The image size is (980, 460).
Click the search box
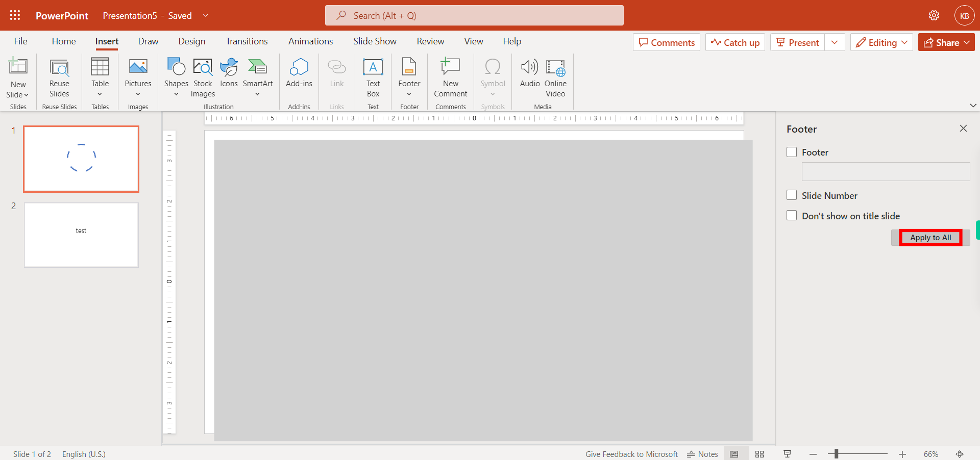(474, 15)
